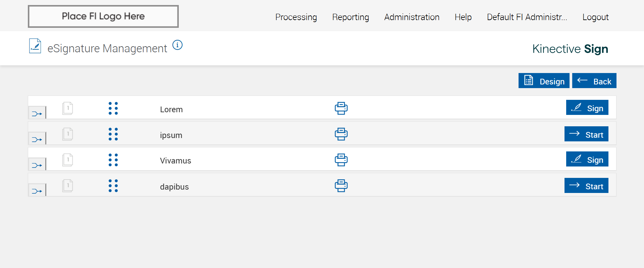Click the drag handle dots for dapibus

coord(113,186)
